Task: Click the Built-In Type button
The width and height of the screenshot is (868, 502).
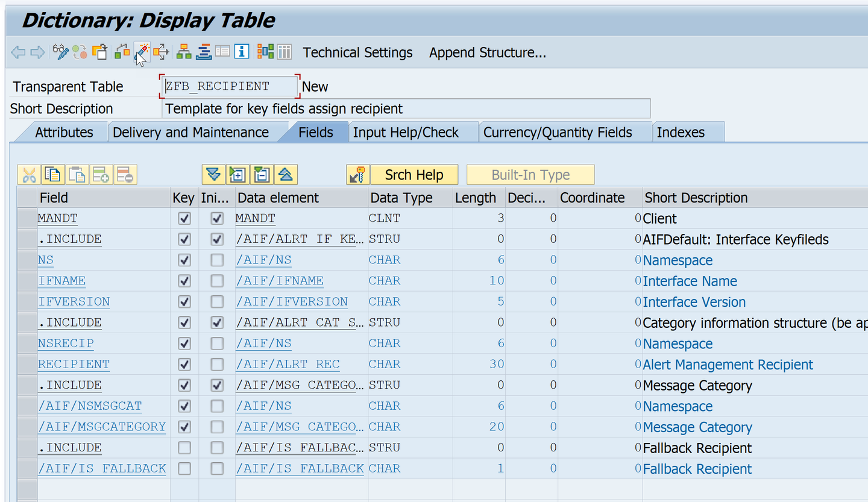Action: tap(530, 175)
